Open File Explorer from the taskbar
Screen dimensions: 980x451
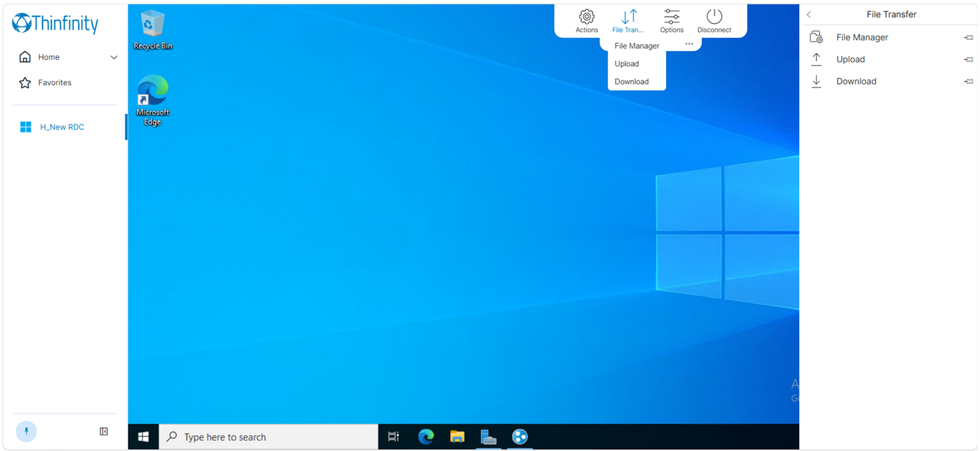coord(457,437)
